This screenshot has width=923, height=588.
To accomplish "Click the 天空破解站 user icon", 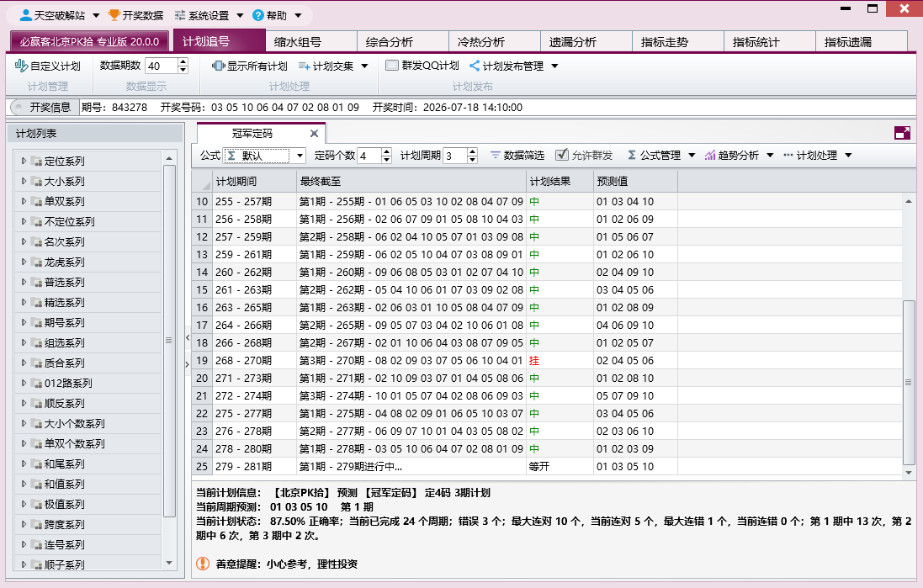I will coord(26,15).
